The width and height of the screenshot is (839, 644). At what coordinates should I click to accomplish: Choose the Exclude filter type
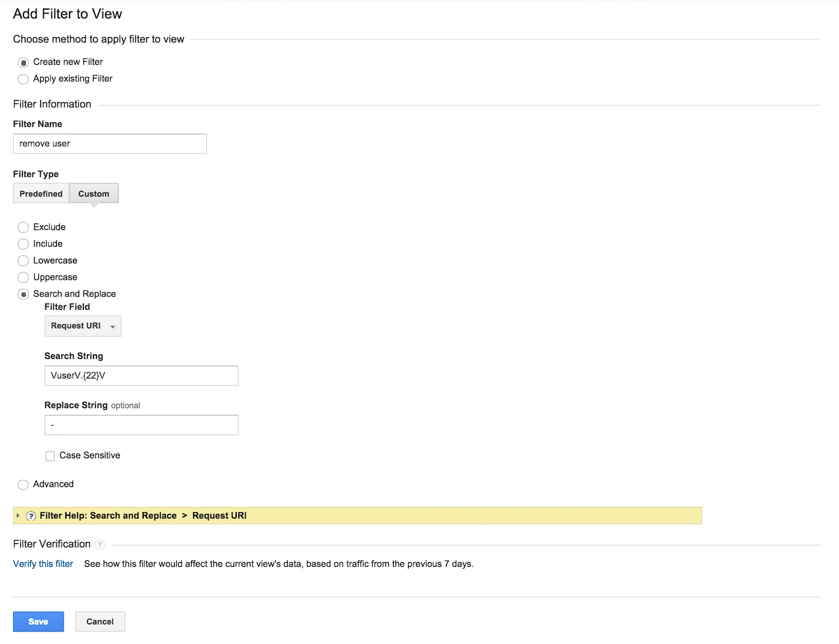[x=23, y=227]
